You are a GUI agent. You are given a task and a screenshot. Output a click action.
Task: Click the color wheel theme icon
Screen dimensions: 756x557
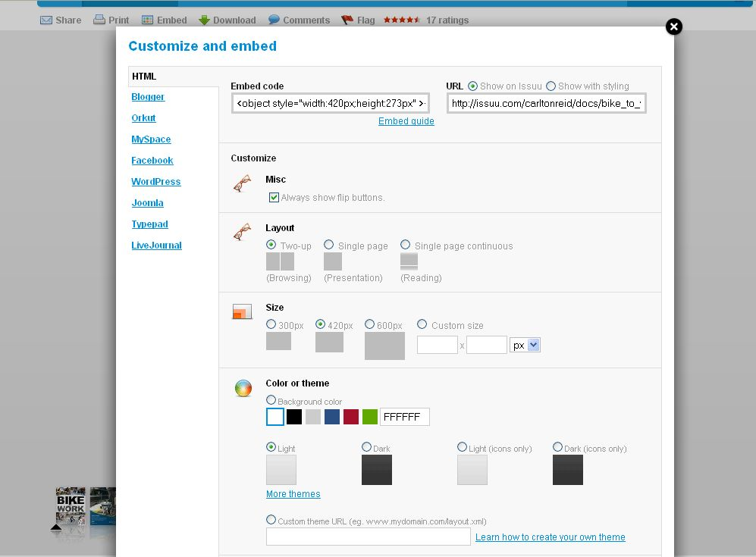(243, 388)
